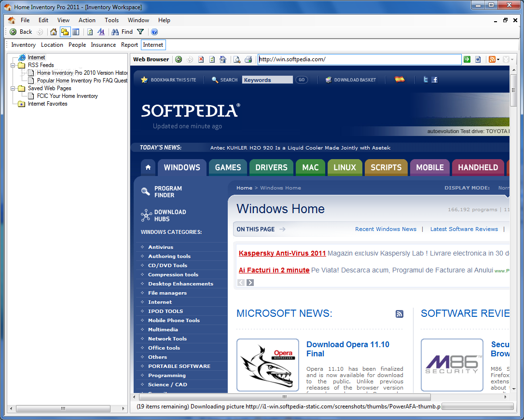Switch to the Insurance tab

103,45
